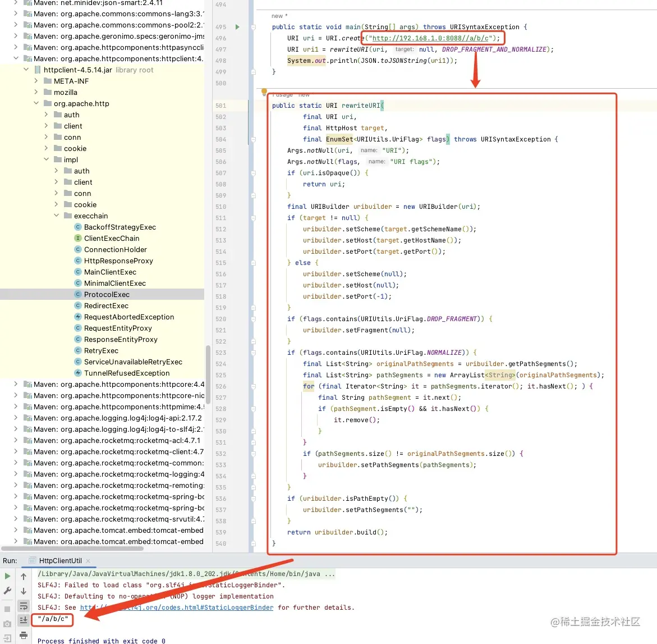The height and width of the screenshot is (644, 657).
Task: Click the project tree horizontal scrollbar
Action: click(72, 549)
